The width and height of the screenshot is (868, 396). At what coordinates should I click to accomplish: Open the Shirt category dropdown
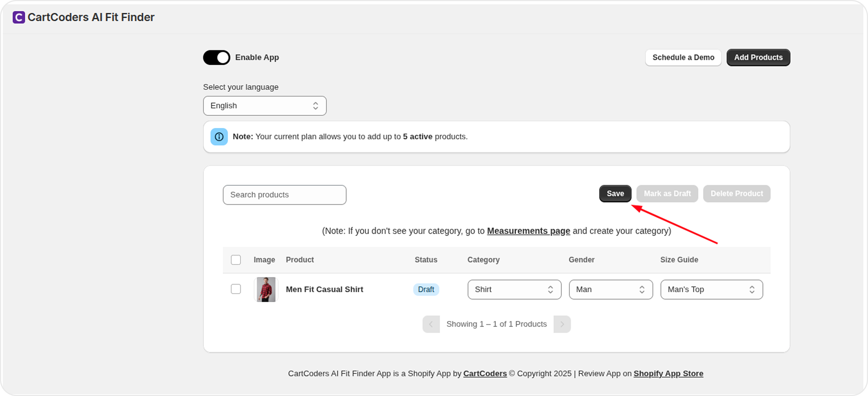pos(514,289)
